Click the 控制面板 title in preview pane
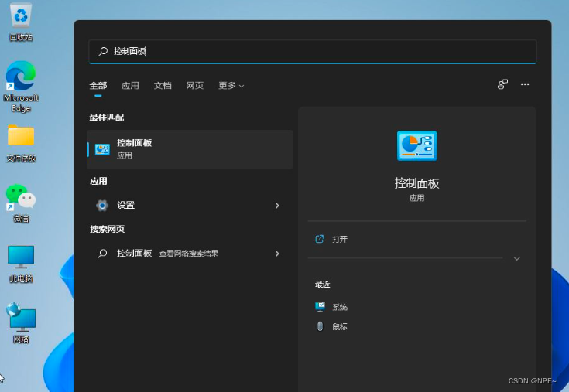Screen dimensions: 569x392 pos(416,183)
